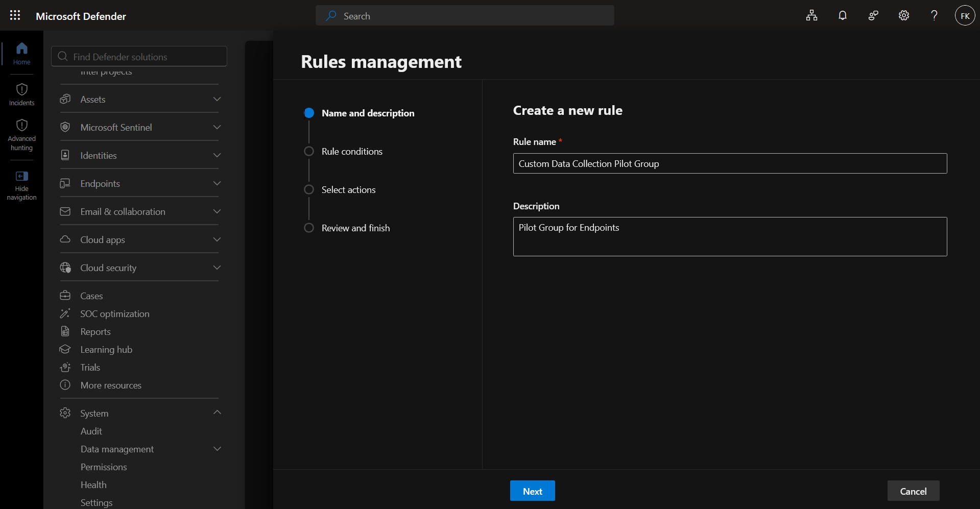Screen dimensions: 980x509
Task: Open the community feedback icon in header
Action: 873,15
